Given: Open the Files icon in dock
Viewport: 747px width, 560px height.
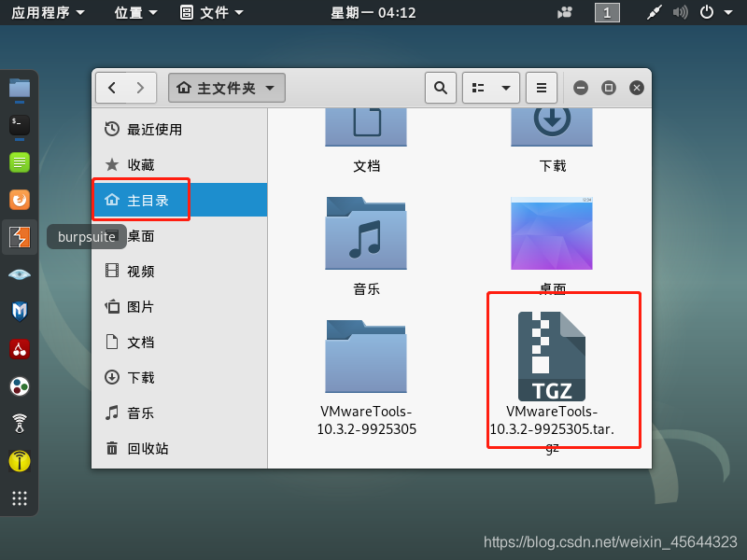Looking at the screenshot, I should pos(20,89).
